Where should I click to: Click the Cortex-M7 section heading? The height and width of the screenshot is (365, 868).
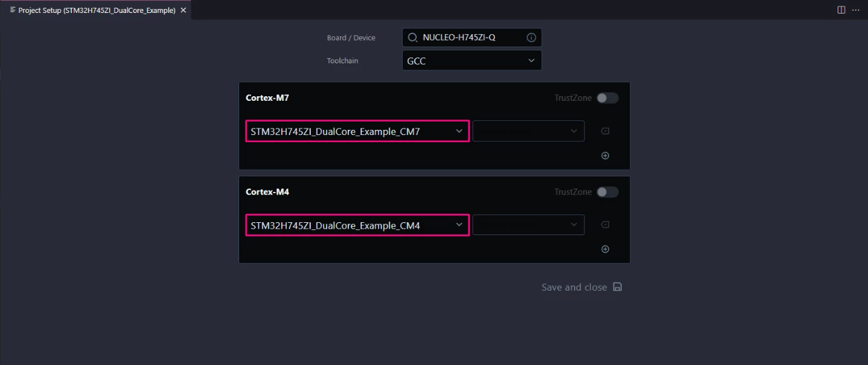[268, 98]
